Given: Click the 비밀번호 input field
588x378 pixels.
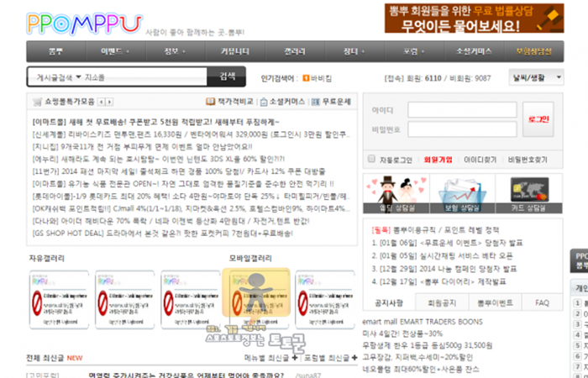Looking at the screenshot, I should click(x=462, y=129).
